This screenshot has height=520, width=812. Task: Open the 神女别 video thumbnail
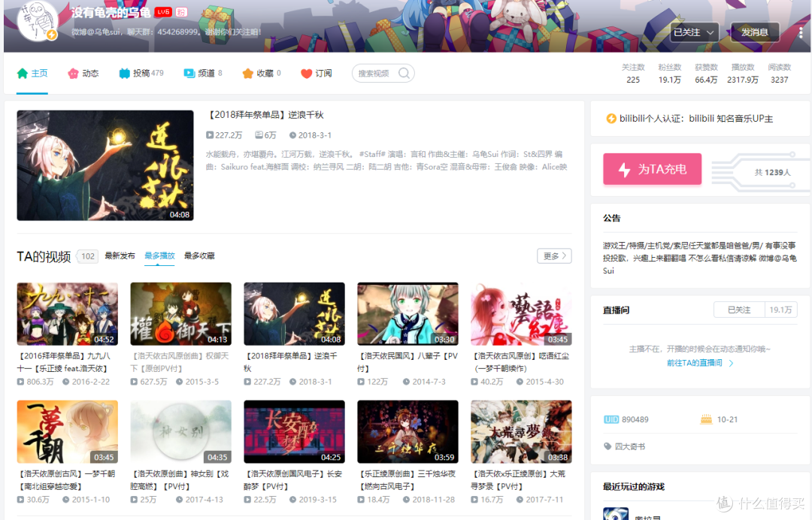[180, 432]
